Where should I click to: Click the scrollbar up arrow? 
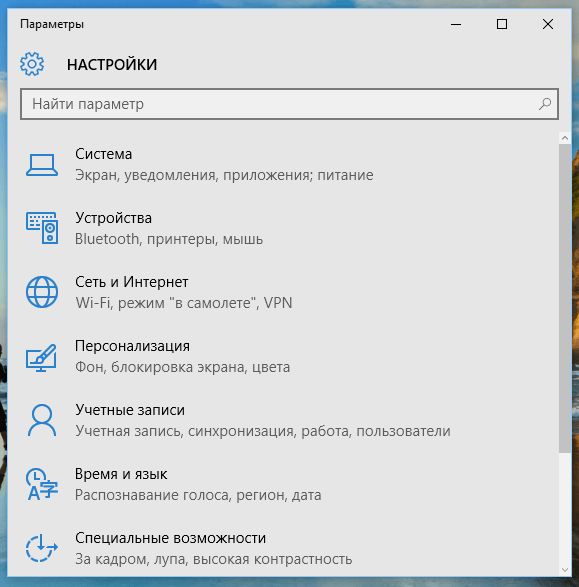(x=565, y=138)
